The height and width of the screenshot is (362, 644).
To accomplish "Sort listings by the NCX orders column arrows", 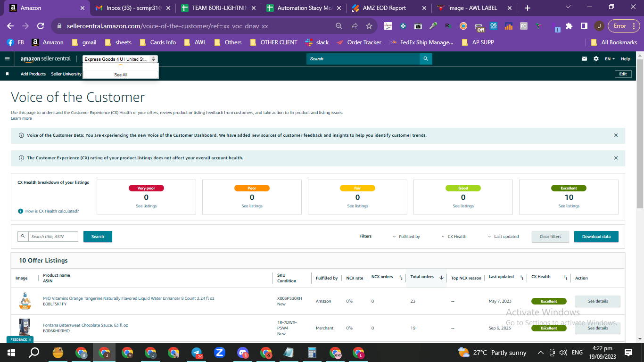I will (401, 278).
